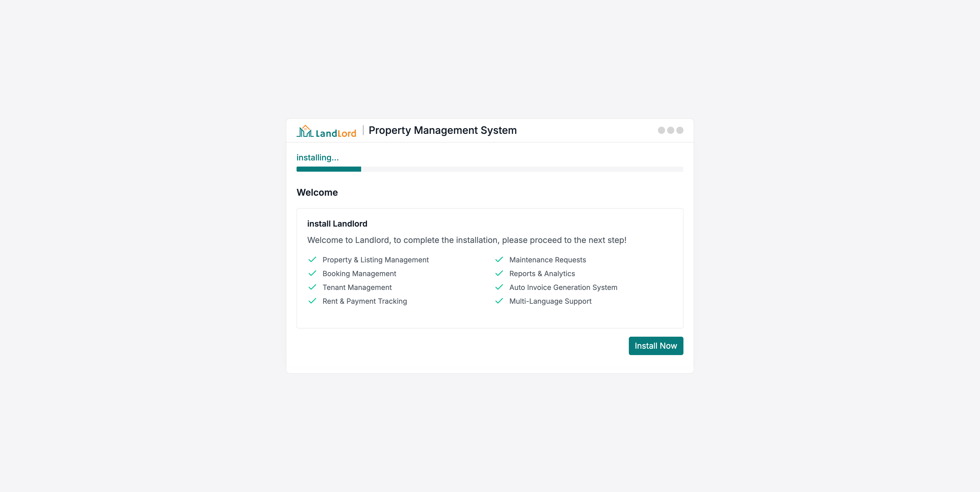Click the Welcome heading

(x=317, y=192)
